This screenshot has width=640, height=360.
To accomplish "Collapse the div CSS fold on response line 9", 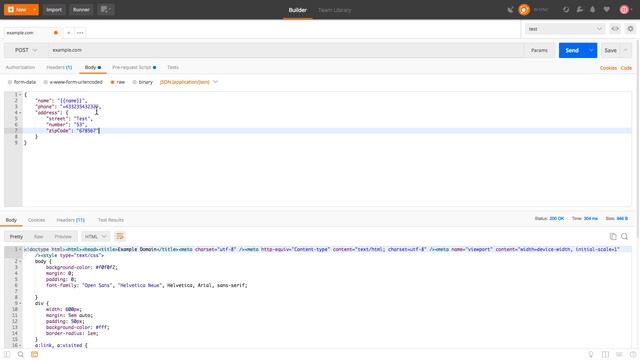I will pyautogui.click(x=20, y=303).
